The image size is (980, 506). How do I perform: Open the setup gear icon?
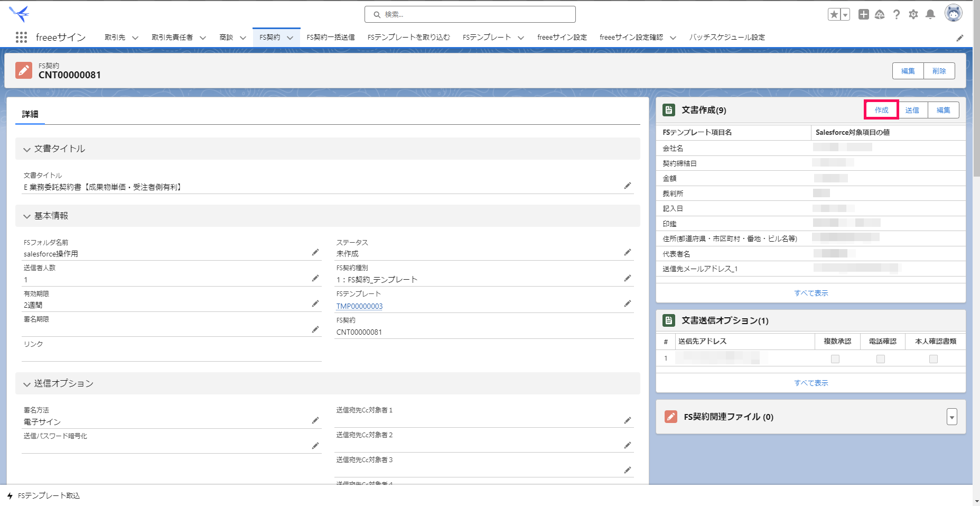[x=913, y=14]
